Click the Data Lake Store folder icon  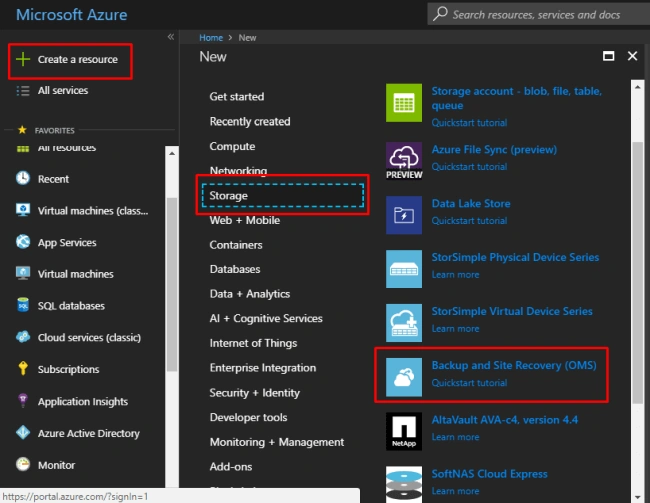[404, 215]
